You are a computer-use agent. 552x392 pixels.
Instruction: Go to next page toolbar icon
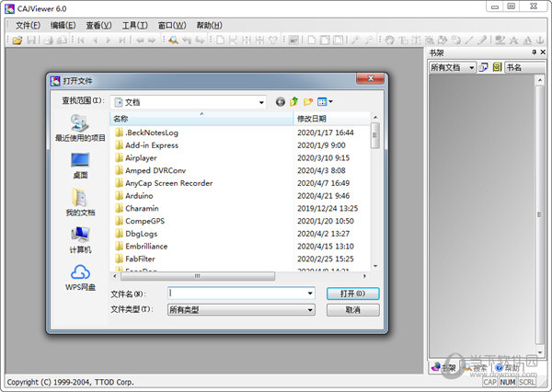pyautogui.click(x=108, y=40)
